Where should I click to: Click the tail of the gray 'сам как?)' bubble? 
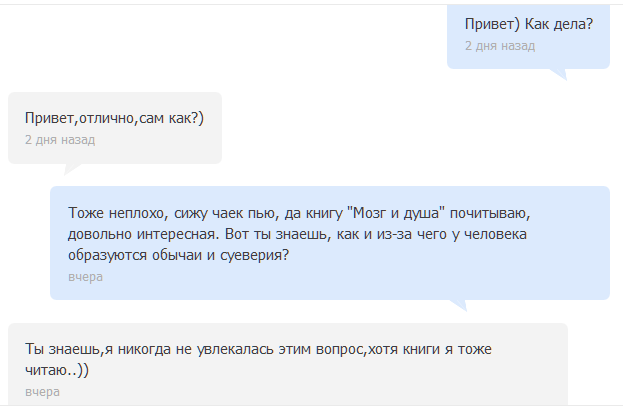point(72,169)
